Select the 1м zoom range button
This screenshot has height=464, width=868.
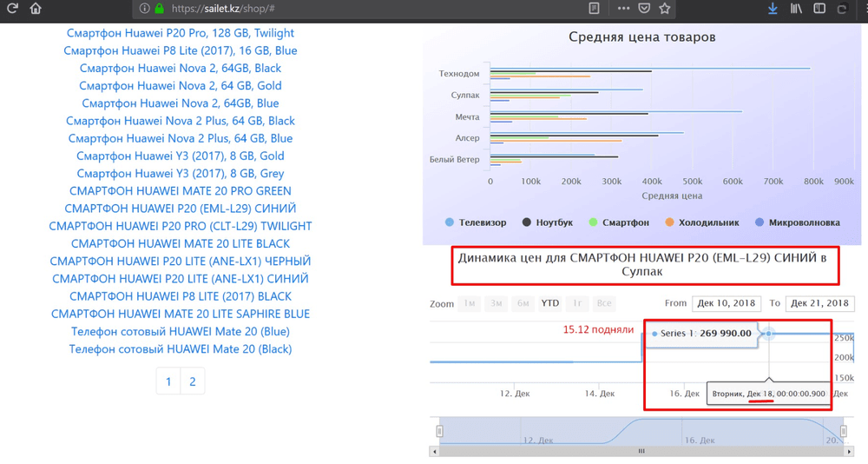[x=470, y=303]
